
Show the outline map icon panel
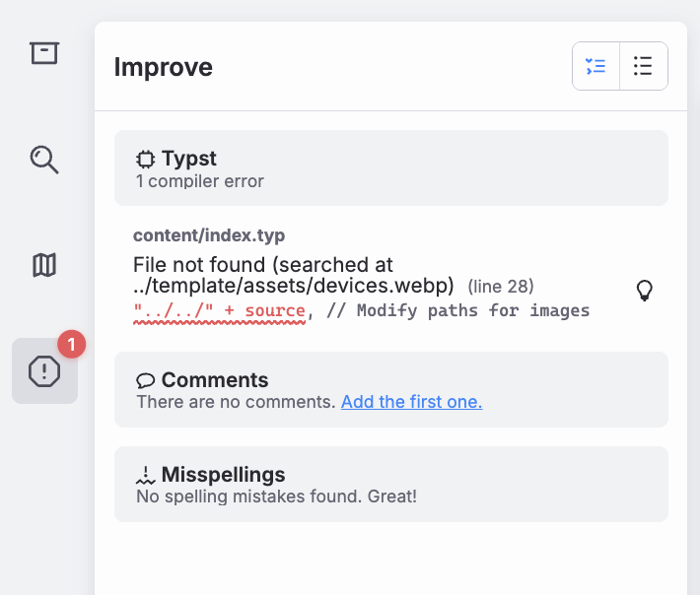44,265
